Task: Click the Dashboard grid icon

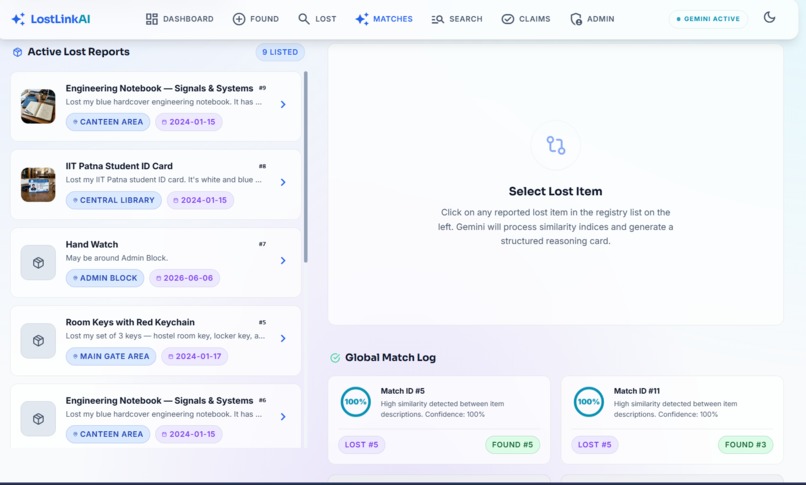Action: [152, 19]
